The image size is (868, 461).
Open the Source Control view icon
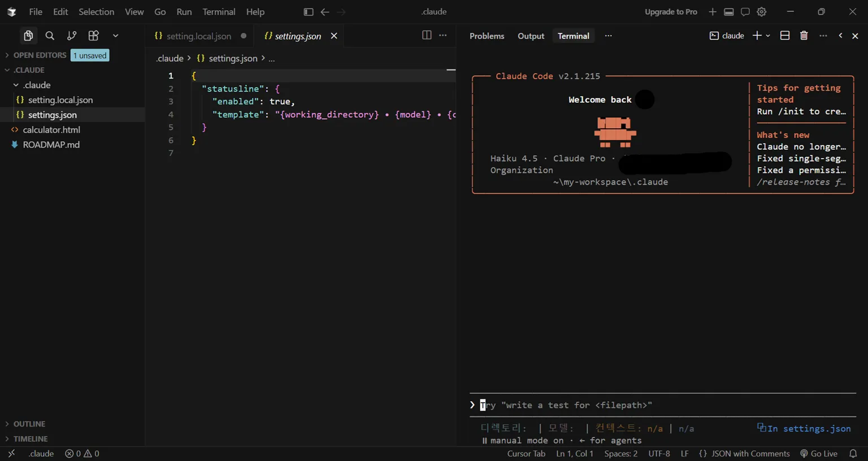tap(72, 36)
